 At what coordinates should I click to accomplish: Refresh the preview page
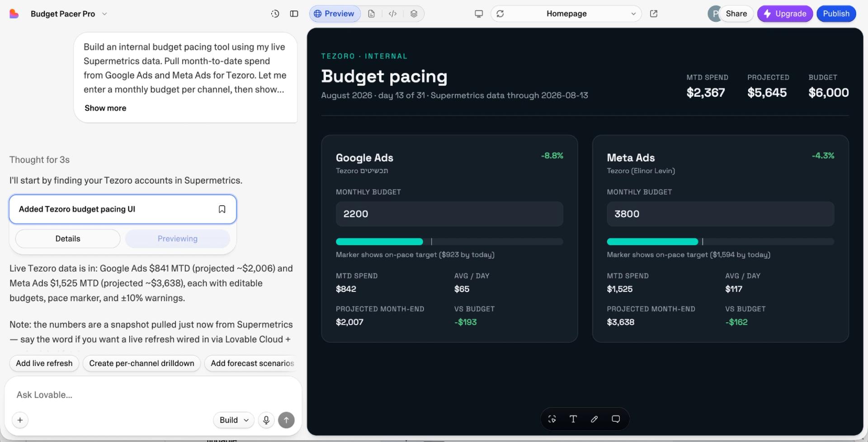pyautogui.click(x=500, y=14)
